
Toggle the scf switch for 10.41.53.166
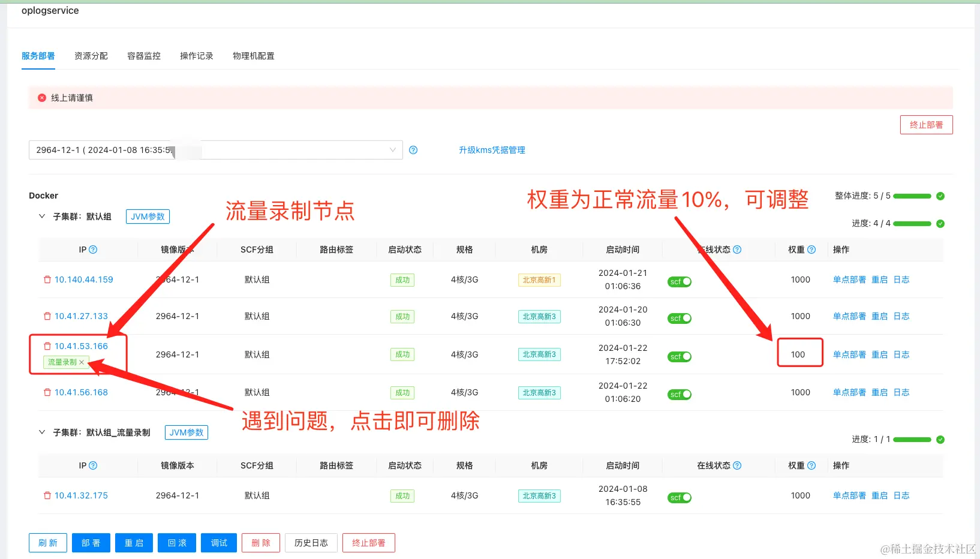(x=679, y=356)
